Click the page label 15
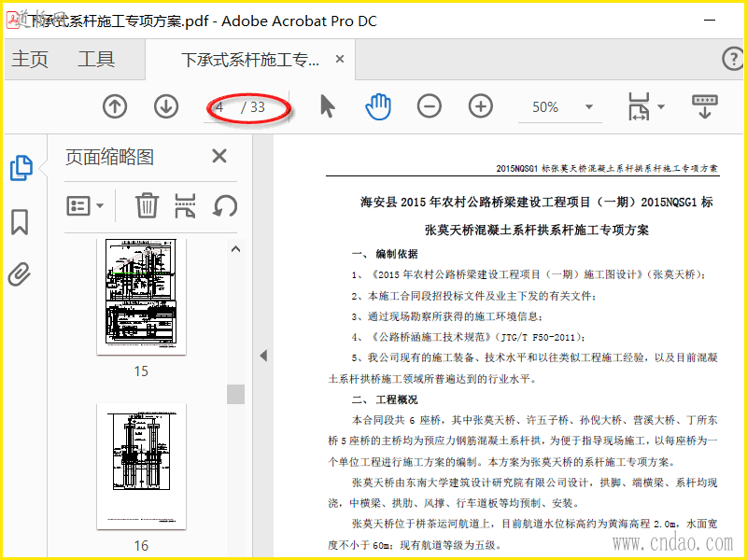Viewport: 747px width, 560px height. (141, 371)
